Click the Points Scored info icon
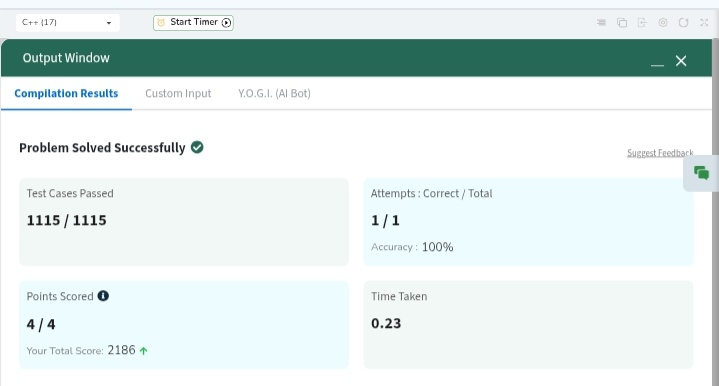 point(103,296)
